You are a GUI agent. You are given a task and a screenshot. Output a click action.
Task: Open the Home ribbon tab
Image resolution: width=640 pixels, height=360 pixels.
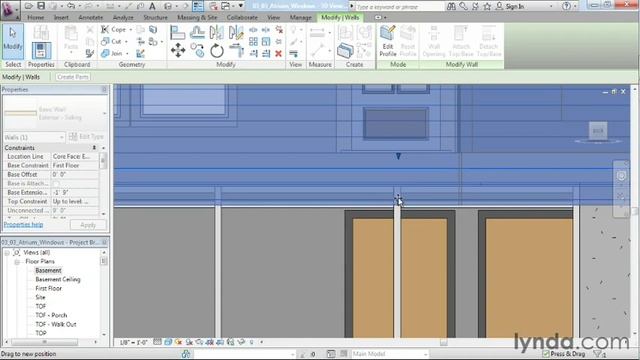(x=36, y=18)
